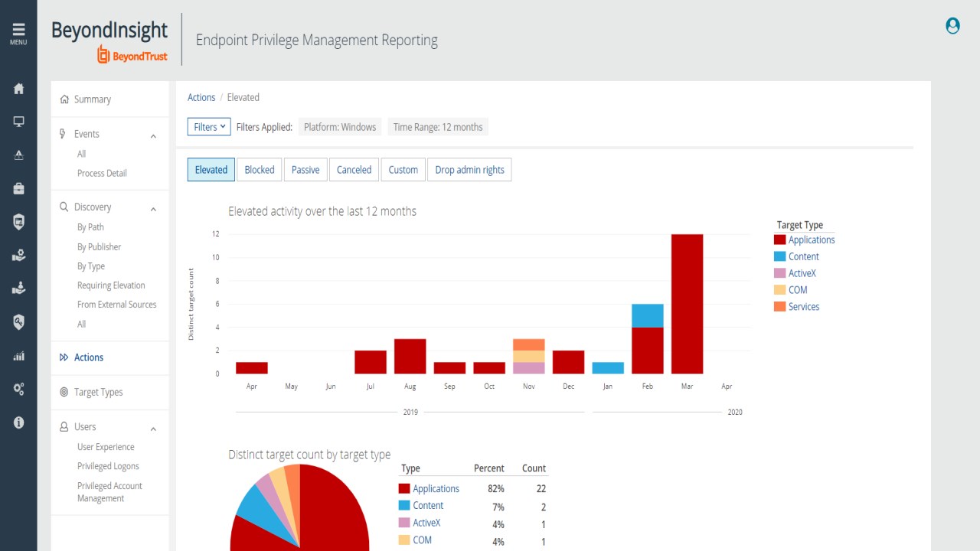Click the monitor icon in left rail

[x=18, y=122]
